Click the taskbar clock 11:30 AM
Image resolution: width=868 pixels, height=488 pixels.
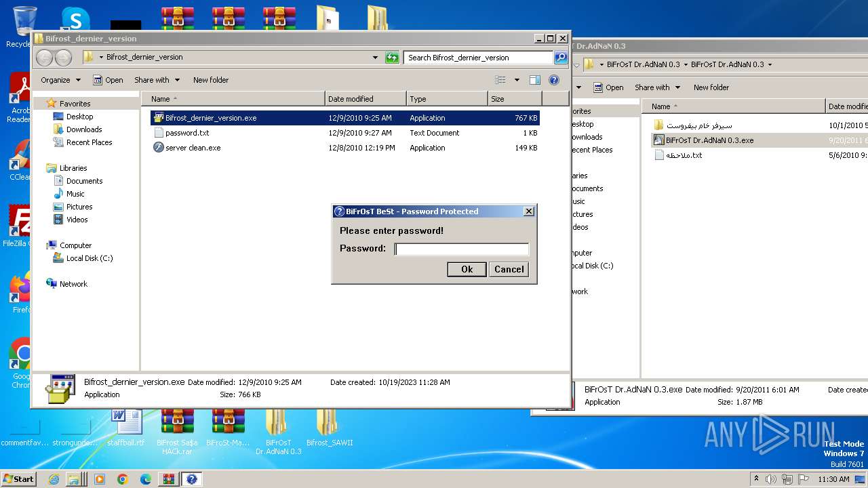pyautogui.click(x=833, y=479)
